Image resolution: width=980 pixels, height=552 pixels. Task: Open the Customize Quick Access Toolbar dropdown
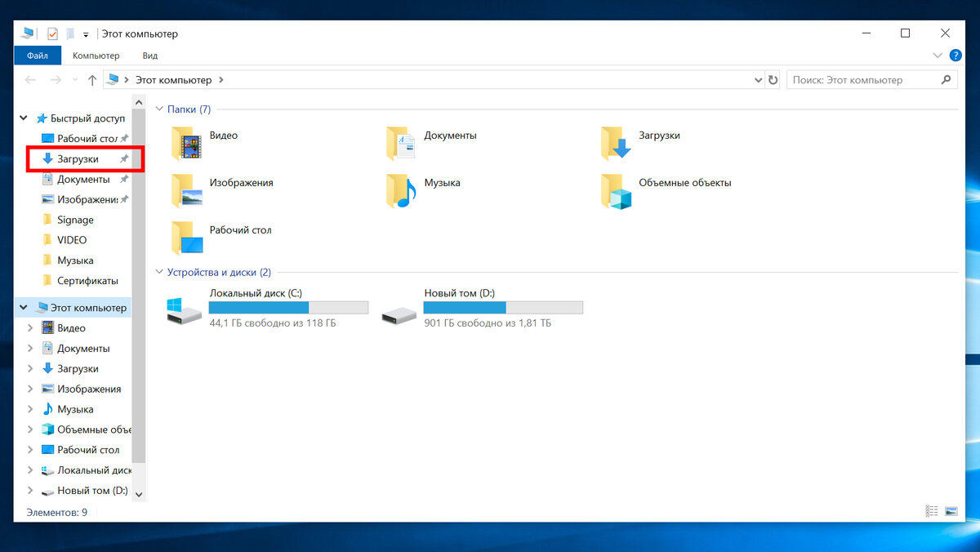point(86,34)
